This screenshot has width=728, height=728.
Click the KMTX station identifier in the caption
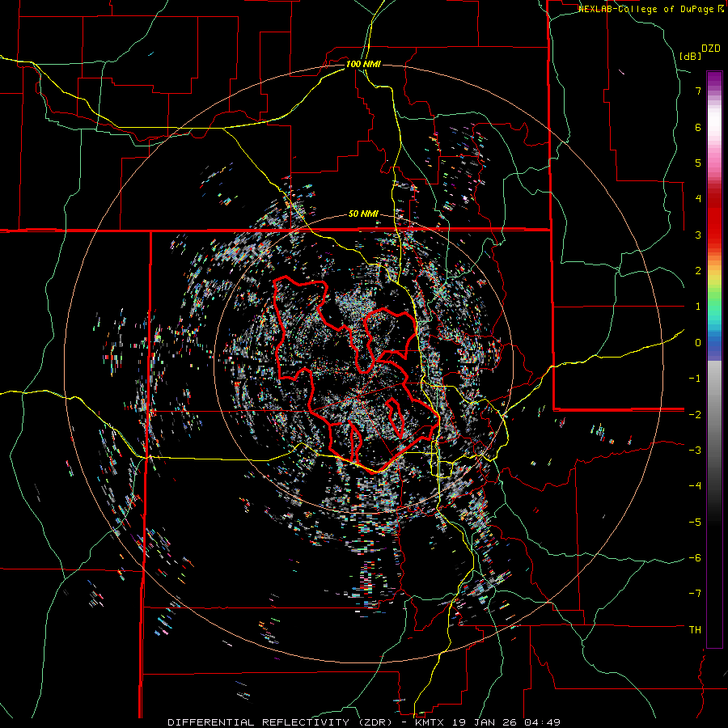(431, 722)
